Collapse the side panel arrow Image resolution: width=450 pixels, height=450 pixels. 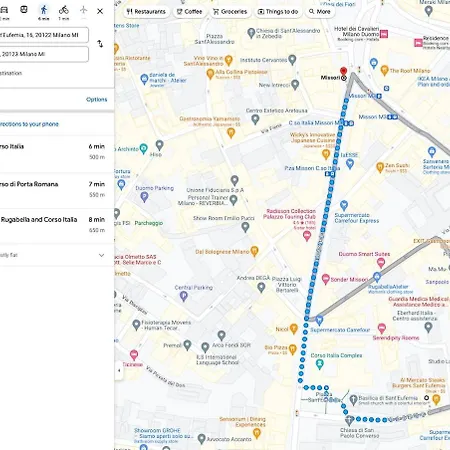pyautogui.click(x=119, y=370)
